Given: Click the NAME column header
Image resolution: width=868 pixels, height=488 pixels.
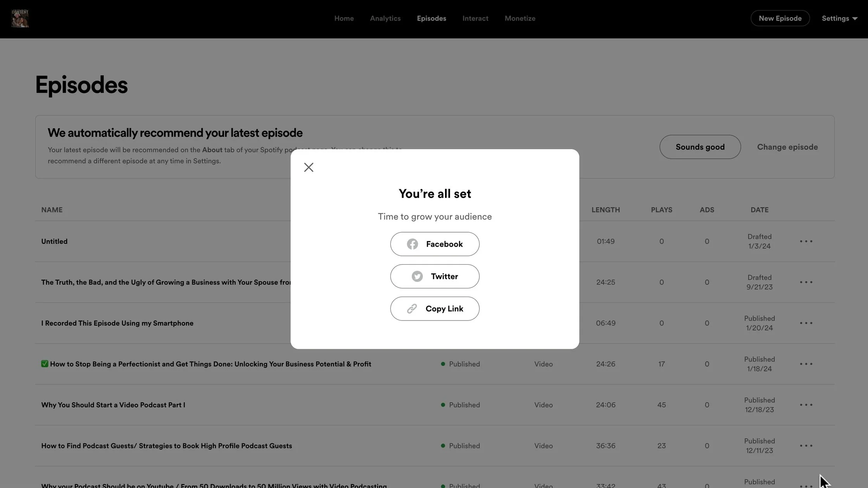Looking at the screenshot, I should tap(52, 210).
